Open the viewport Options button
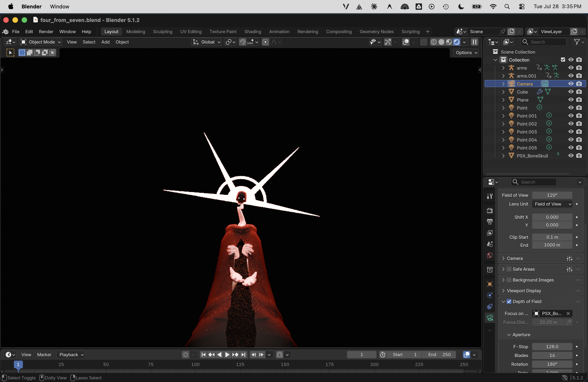 point(466,53)
